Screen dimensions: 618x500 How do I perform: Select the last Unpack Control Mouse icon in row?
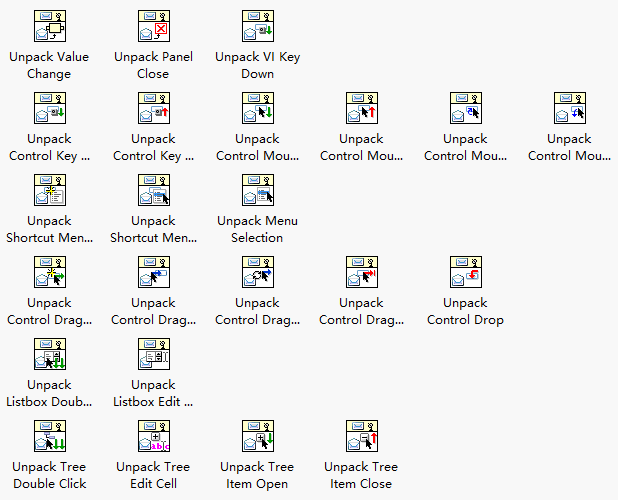pyautogui.click(x=570, y=108)
